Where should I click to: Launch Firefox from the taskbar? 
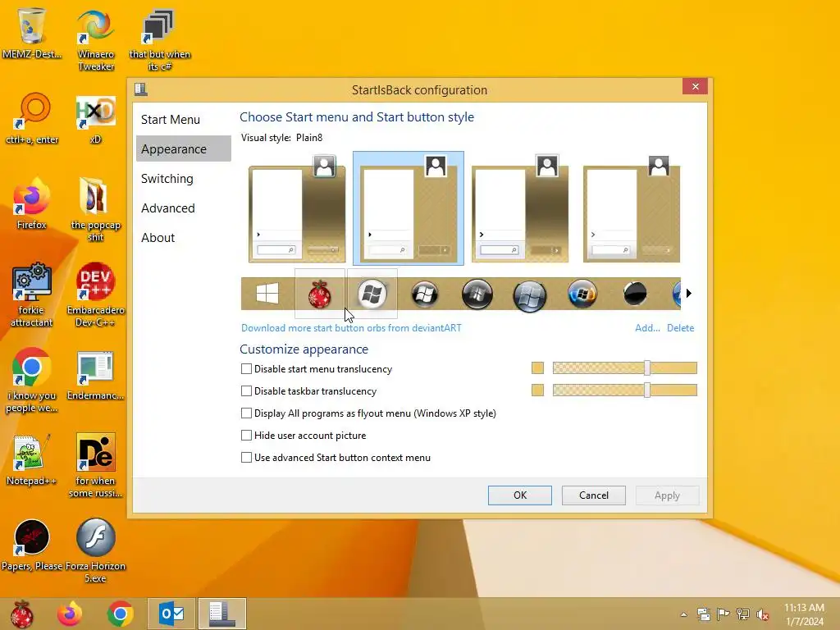[70, 614]
